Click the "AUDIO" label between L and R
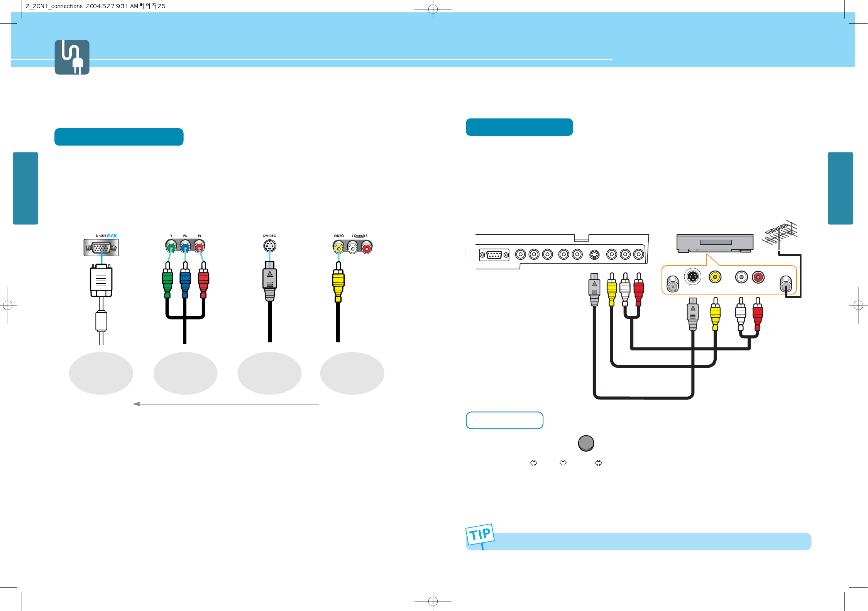 (359, 236)
